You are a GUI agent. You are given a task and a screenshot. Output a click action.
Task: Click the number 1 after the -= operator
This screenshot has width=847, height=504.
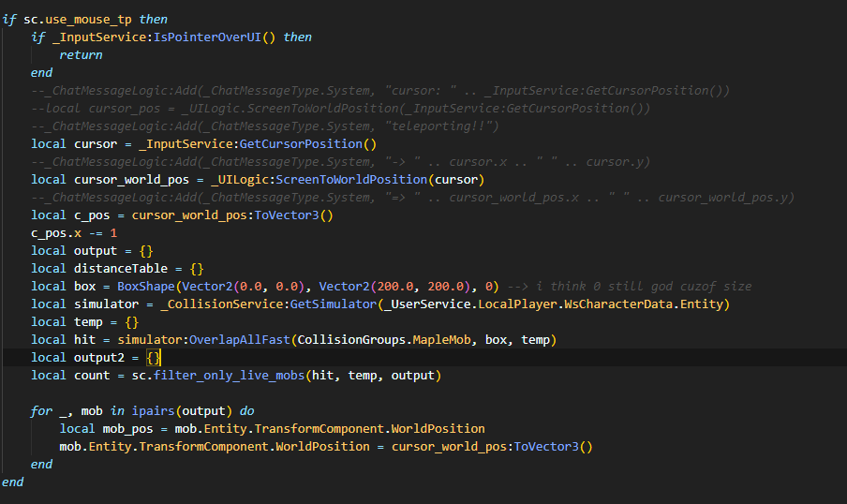[x=113, y=233]
